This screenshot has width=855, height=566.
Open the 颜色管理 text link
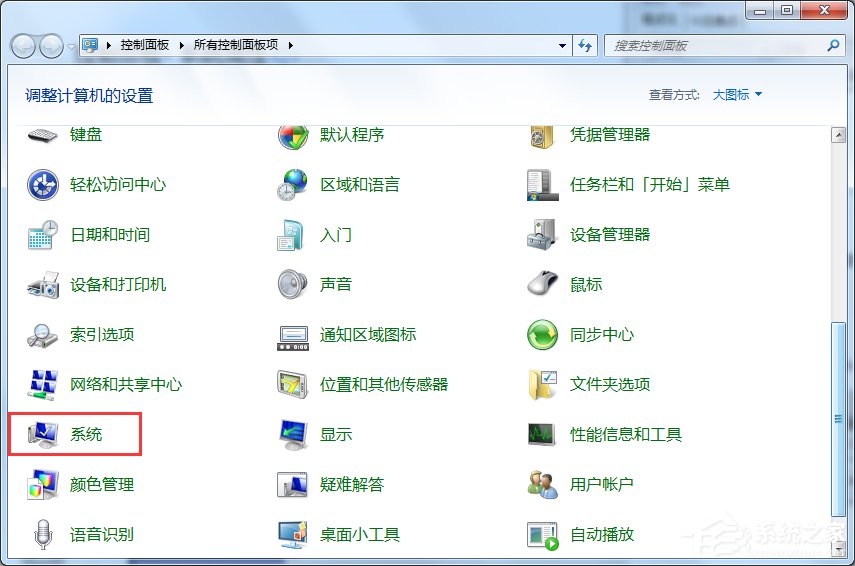[101, 484]
